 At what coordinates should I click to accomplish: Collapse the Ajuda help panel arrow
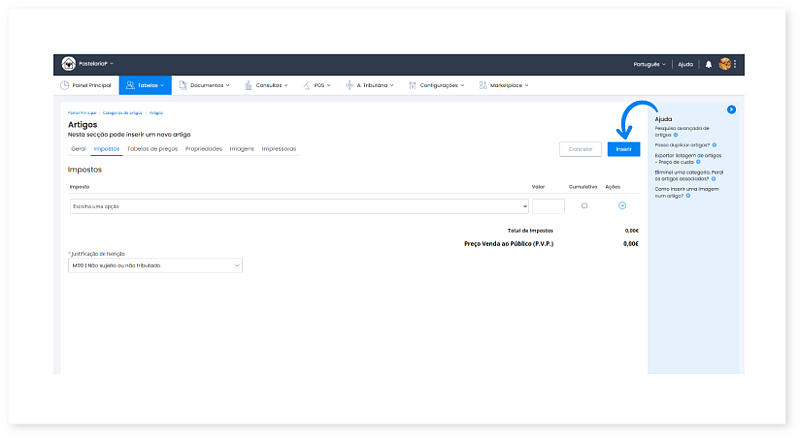point(732,109)
